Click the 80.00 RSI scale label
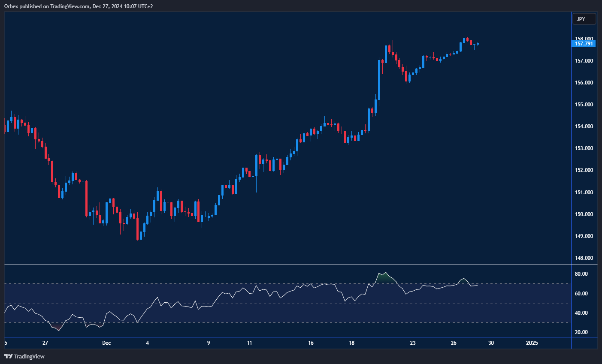Viewport: 602px width, 364px height. click(581, 274)
